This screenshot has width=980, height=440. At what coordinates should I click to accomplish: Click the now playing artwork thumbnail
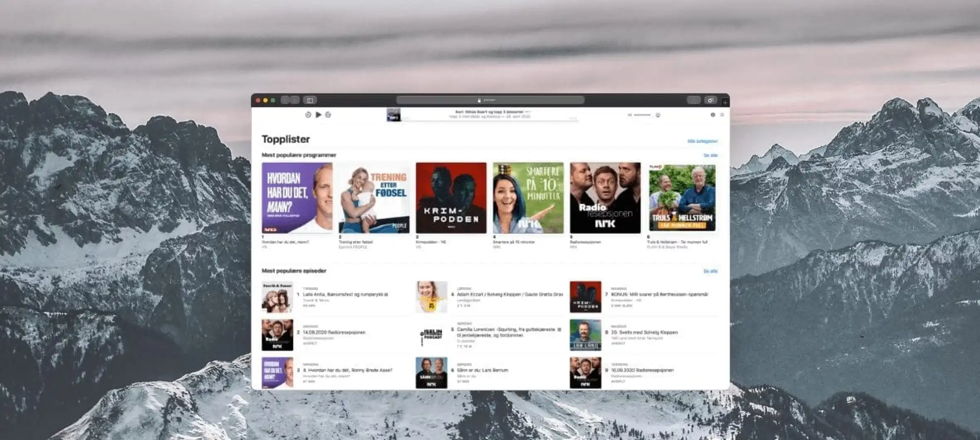click(393, 115)
